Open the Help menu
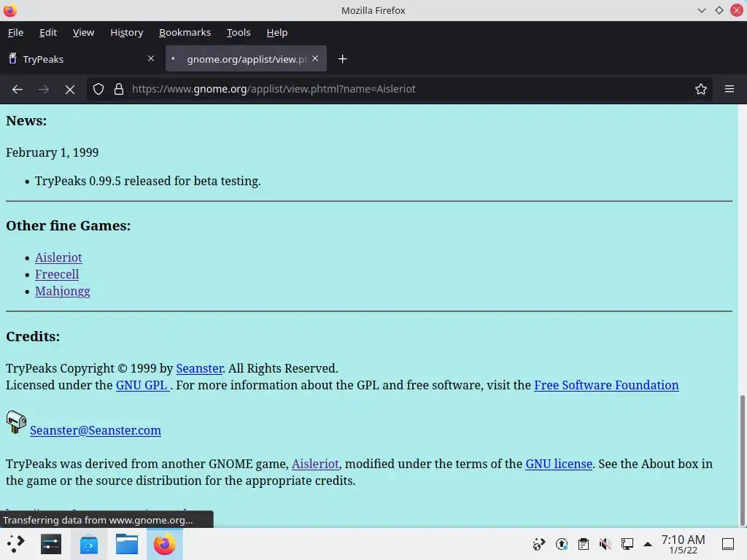 pos(276,32)
